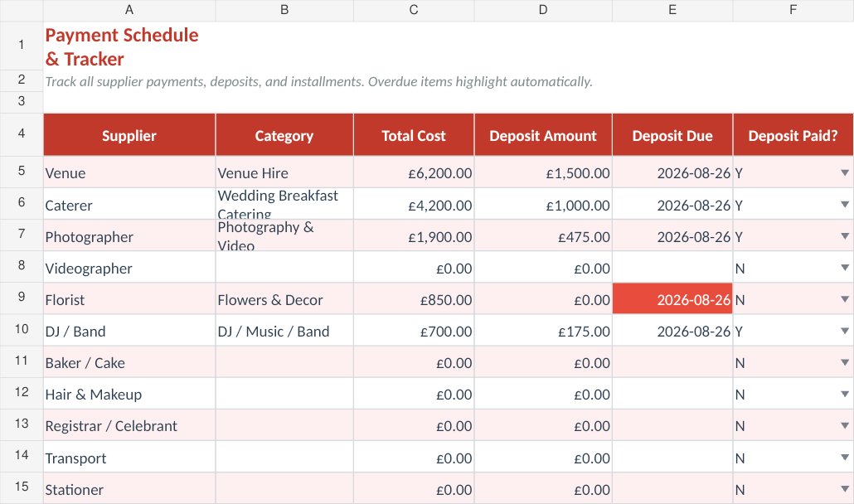Open Deposit Paid dropdown for Florist row
Image resolution: width=854 pixels, height=504 pixels.
845,298
